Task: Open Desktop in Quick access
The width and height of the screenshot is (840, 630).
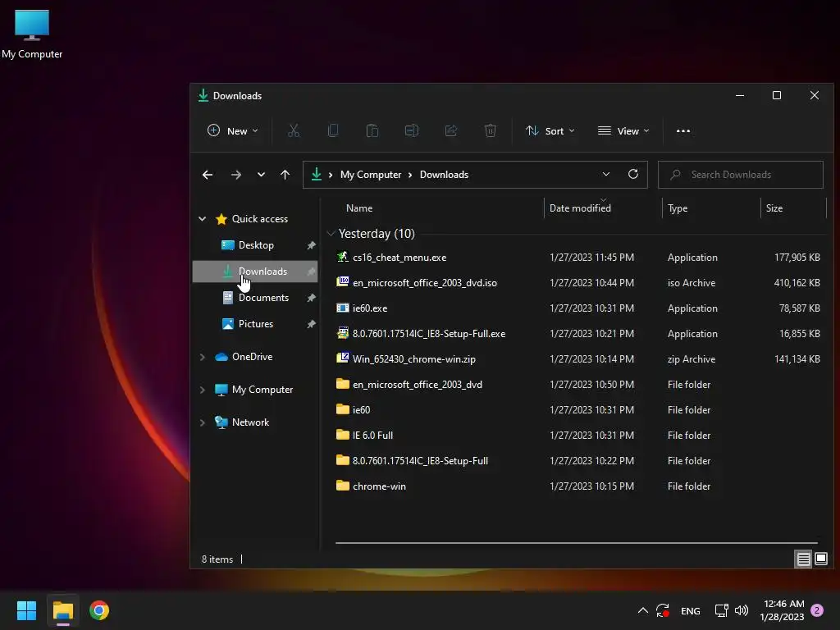Action: tap(256, 244)
